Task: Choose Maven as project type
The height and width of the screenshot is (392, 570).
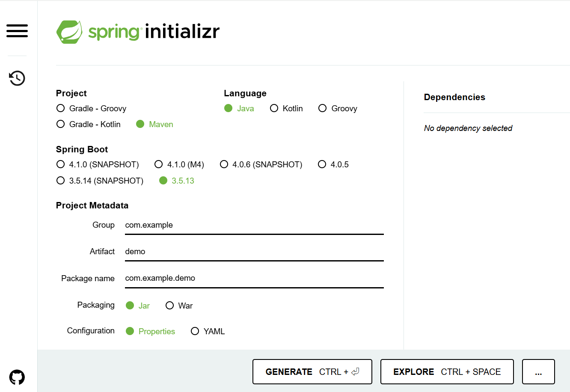Action: pos(140,124)
